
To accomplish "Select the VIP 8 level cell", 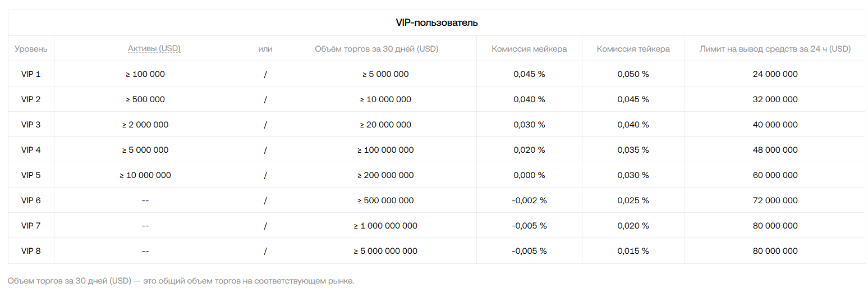I will 31,251.
